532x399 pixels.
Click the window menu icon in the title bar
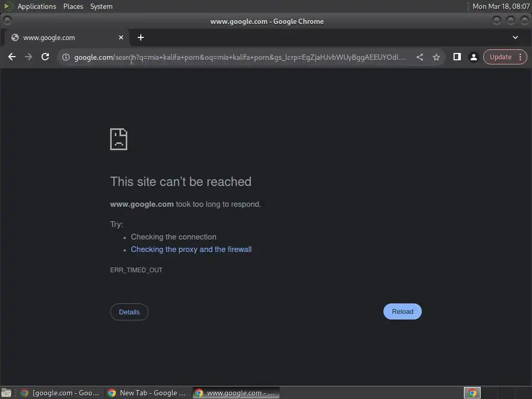click(7, 21)
